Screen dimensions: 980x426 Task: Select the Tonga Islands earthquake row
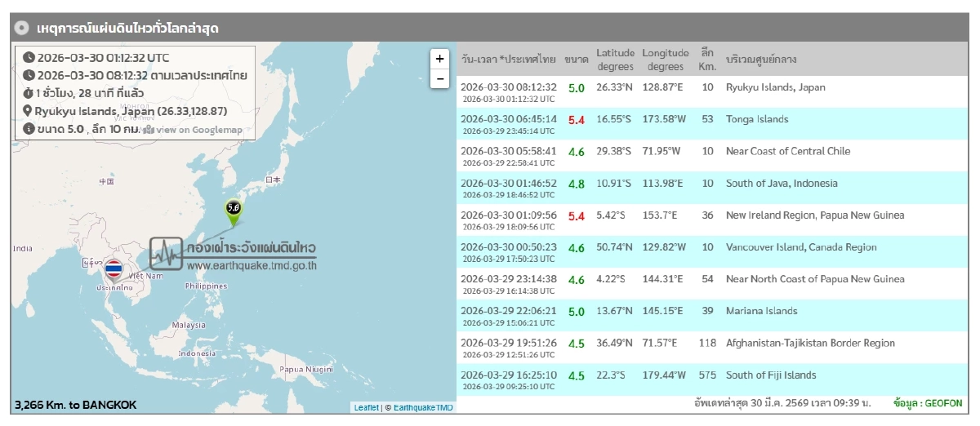tap(710, 123)
